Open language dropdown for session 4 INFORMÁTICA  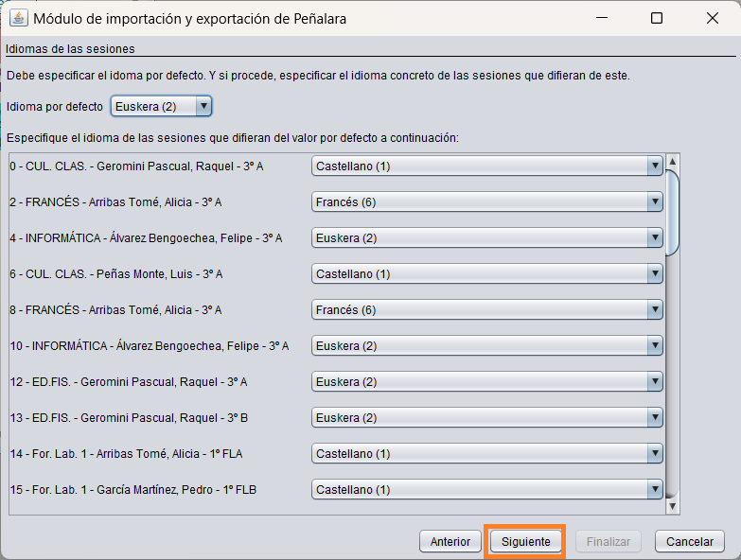[486, 238]
